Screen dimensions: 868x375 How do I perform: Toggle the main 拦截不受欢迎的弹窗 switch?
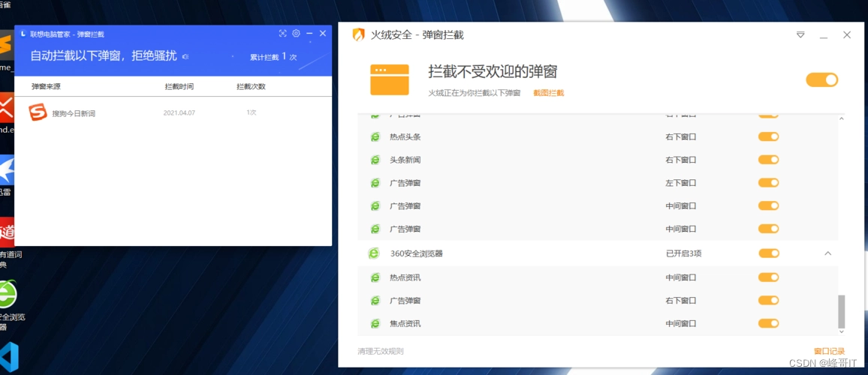tap(822, 80)
